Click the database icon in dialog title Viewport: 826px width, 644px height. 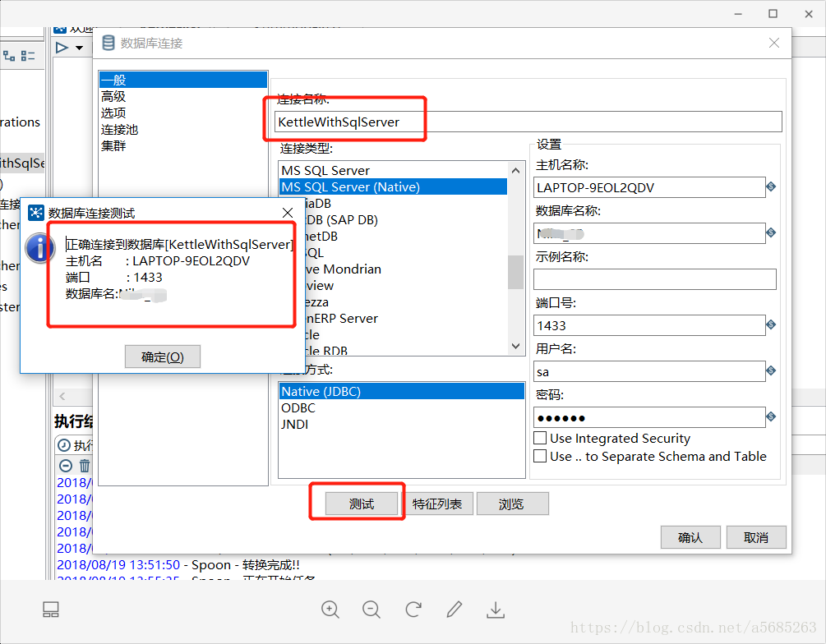[108, 43]
